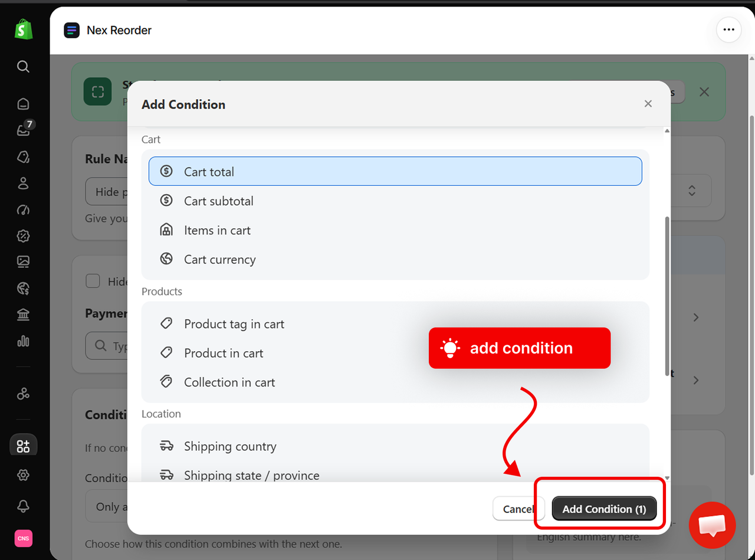Viewport: 755px width, 560px height.
Task: Open Orders icon with badge 7
Action: (24, 129)
